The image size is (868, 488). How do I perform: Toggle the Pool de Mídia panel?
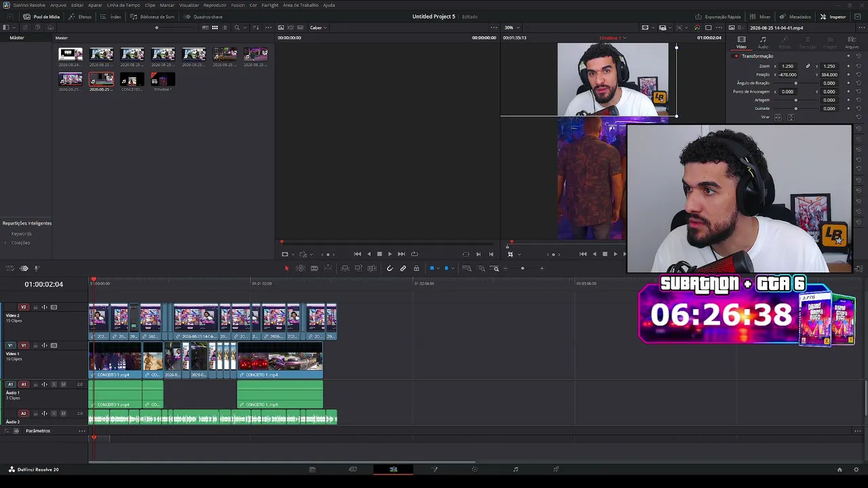coord(41,16)
